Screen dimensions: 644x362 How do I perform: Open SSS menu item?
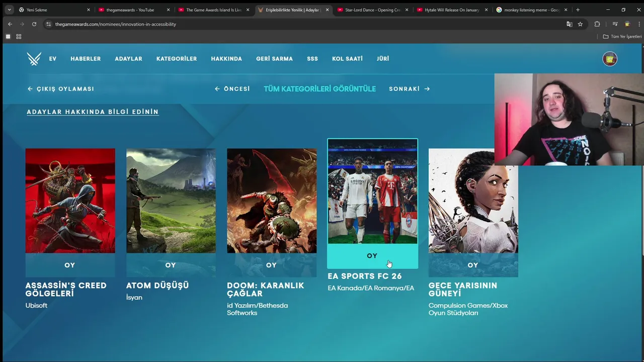click(x=312, y=59)
